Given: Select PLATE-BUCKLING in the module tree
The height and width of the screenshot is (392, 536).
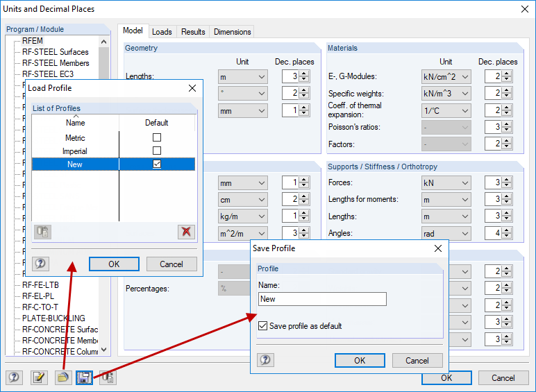Looking at the screenshot, I should (x=53, y=318).
